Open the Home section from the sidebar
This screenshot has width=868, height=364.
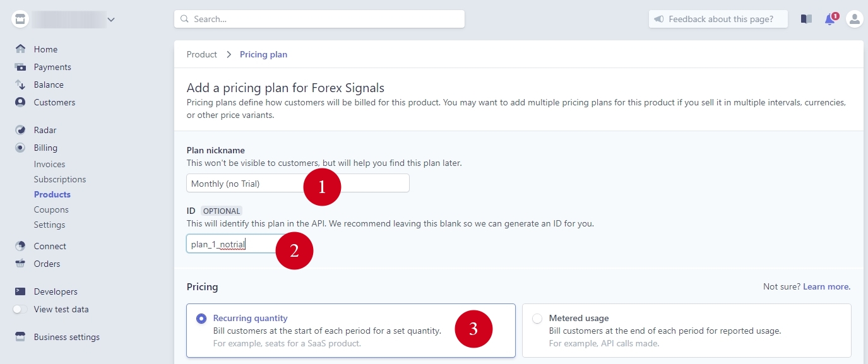tap(45, 49)
